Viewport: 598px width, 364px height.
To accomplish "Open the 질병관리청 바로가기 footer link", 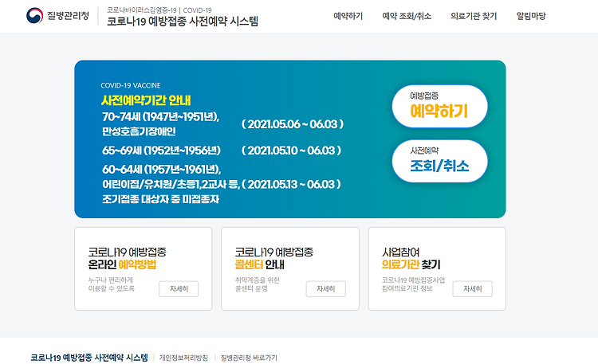I will tap(249, 358).
